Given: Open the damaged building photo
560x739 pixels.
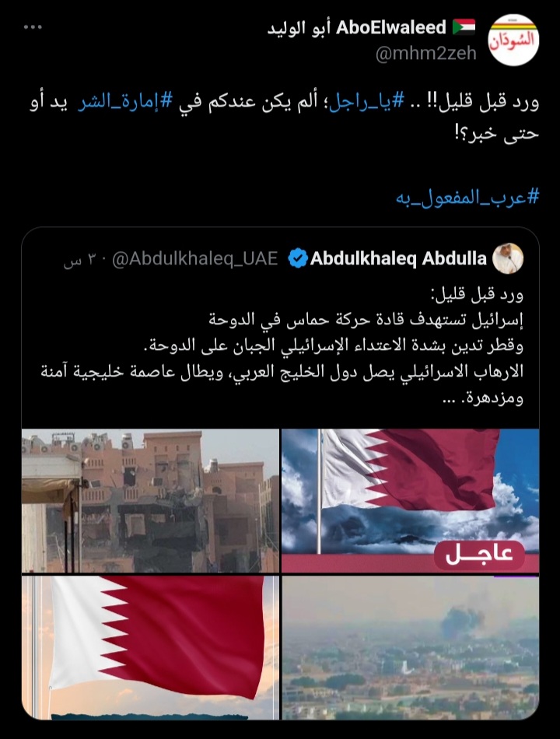Looking at the screenshot, I should (150, 500).
